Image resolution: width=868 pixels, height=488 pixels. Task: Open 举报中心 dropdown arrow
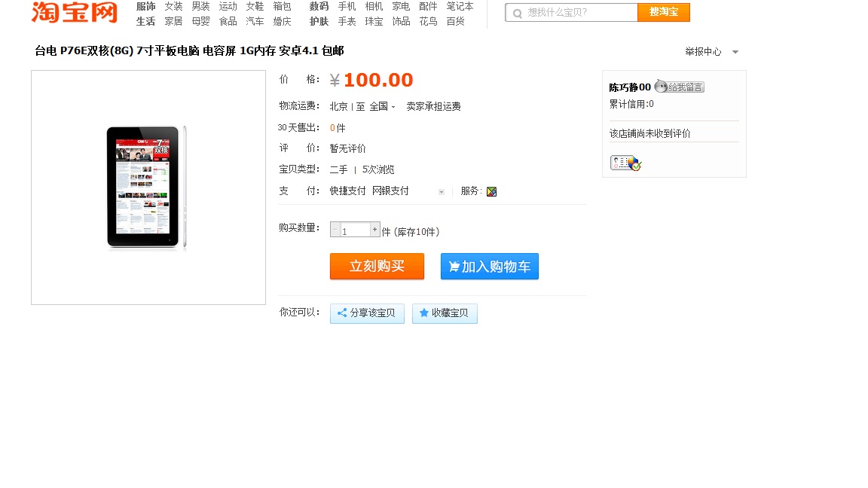coord(735,52)
